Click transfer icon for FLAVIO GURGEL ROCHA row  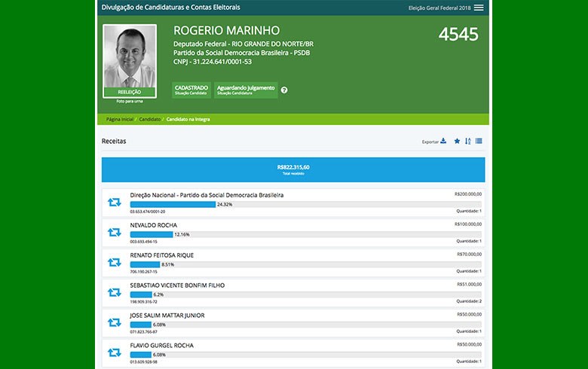coord(115,352)
